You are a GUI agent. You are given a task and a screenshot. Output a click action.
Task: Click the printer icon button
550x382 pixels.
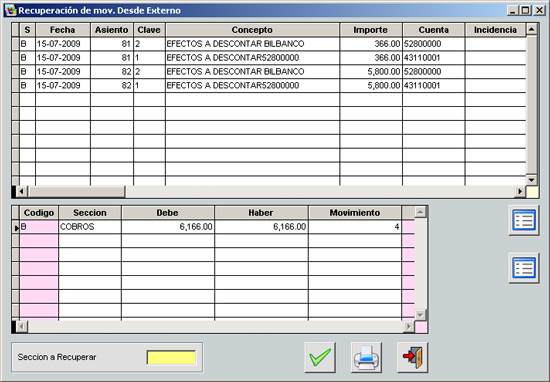tap(366, 357)
